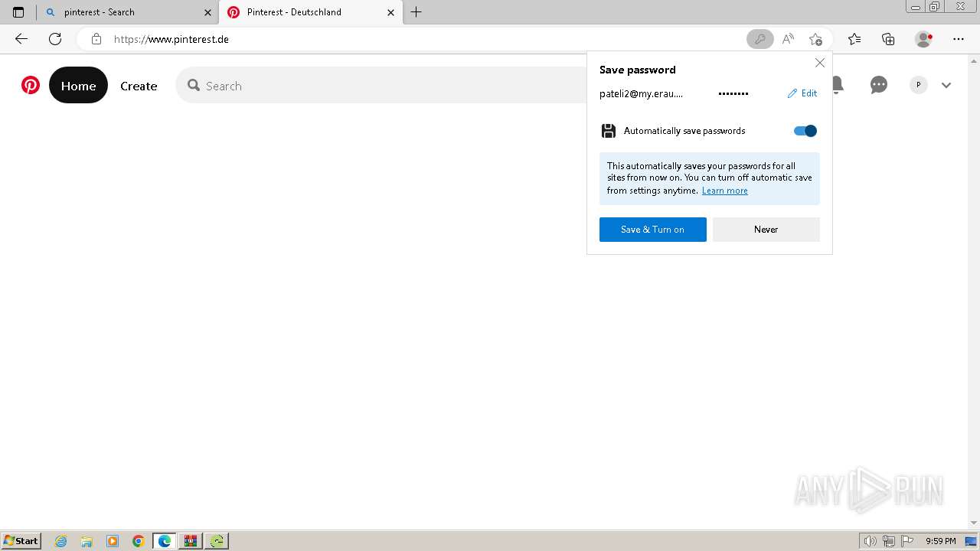Screen dimensions: 980x551
Task: Open the tab actions menu icon
Action: click(18, 12)
